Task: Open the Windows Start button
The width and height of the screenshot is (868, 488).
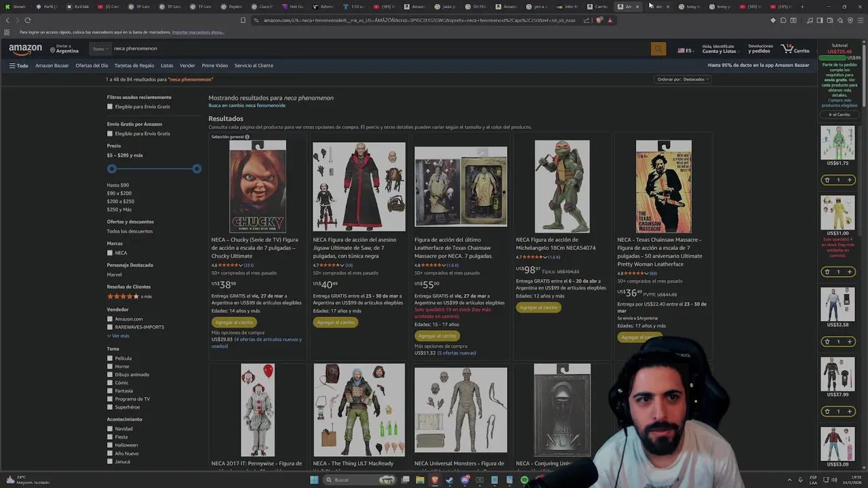Action: 314,480
